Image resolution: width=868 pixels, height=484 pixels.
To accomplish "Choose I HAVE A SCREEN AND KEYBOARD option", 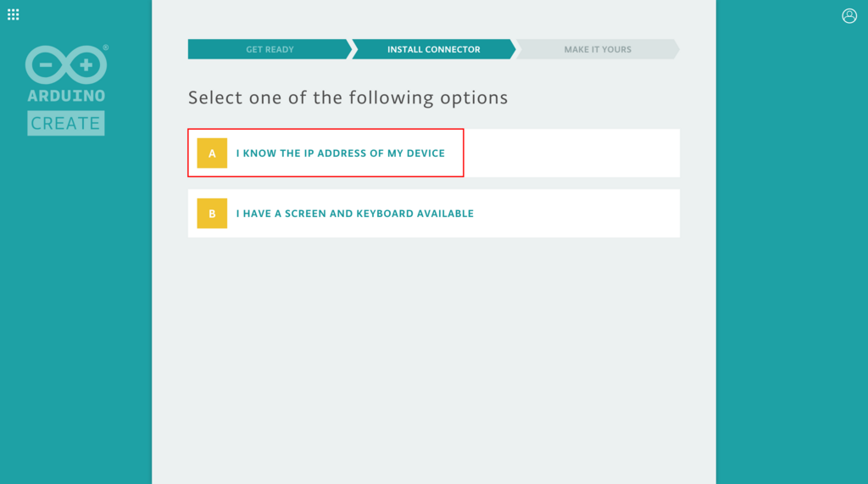I will click(355, 214).
